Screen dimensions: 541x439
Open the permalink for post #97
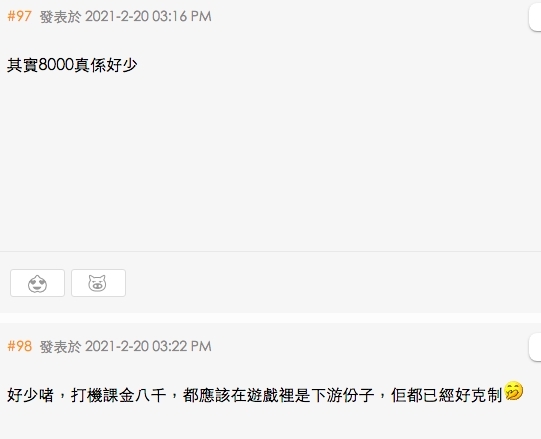[19, 16]
